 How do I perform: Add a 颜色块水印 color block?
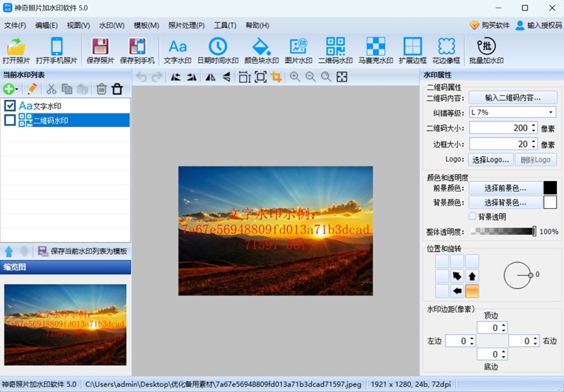(262, 51)
